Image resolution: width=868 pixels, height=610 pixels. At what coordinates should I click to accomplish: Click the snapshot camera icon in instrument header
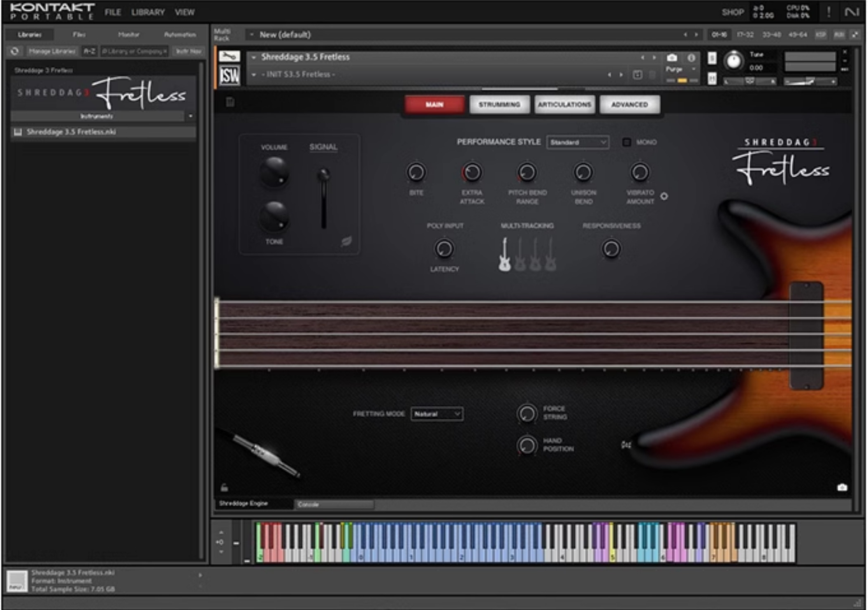[x=672, y=58]
